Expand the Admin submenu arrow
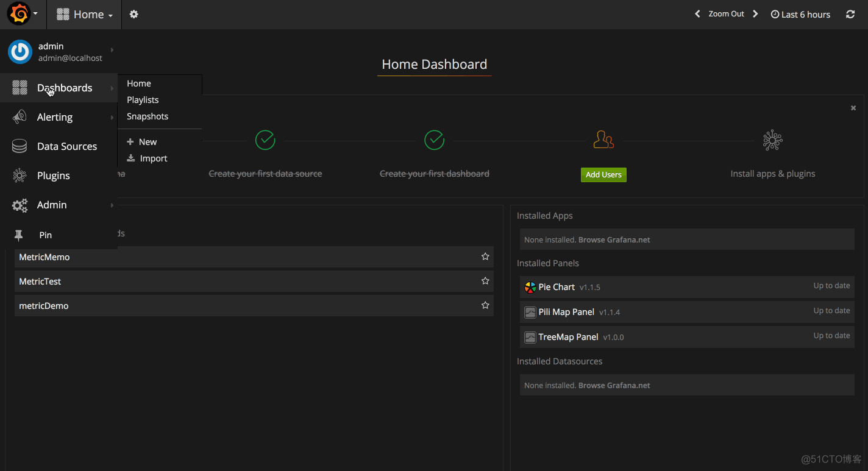This screenshot has width=868, height=471. click(112, 205)
